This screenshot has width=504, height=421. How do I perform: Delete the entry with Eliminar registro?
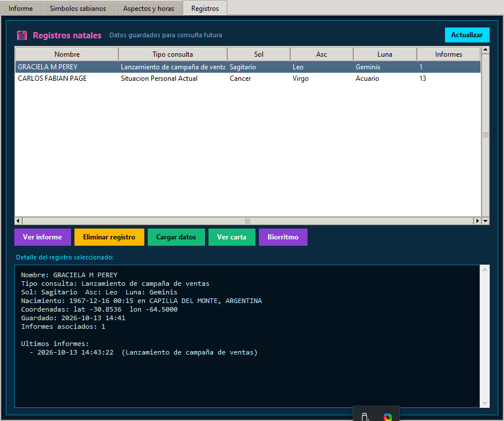tap(109, 237)
